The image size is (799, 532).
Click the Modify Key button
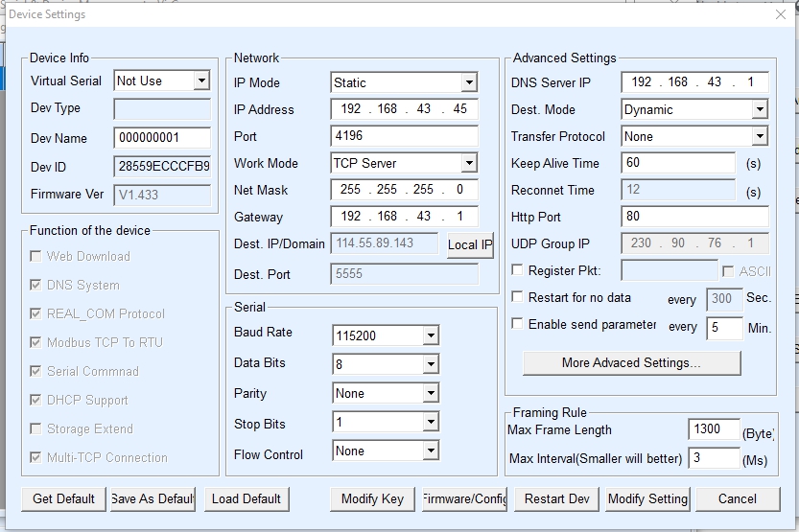coord(372,498)
